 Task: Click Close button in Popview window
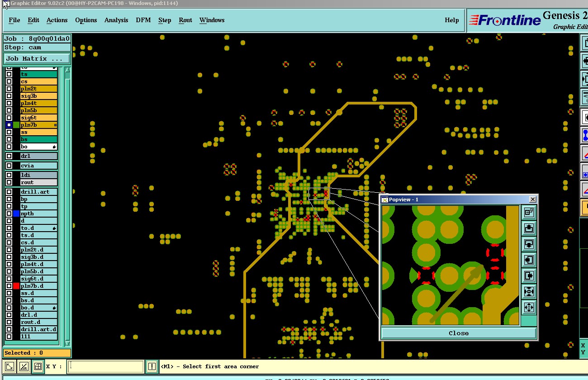pyautogui.click(x=459, y=333)
